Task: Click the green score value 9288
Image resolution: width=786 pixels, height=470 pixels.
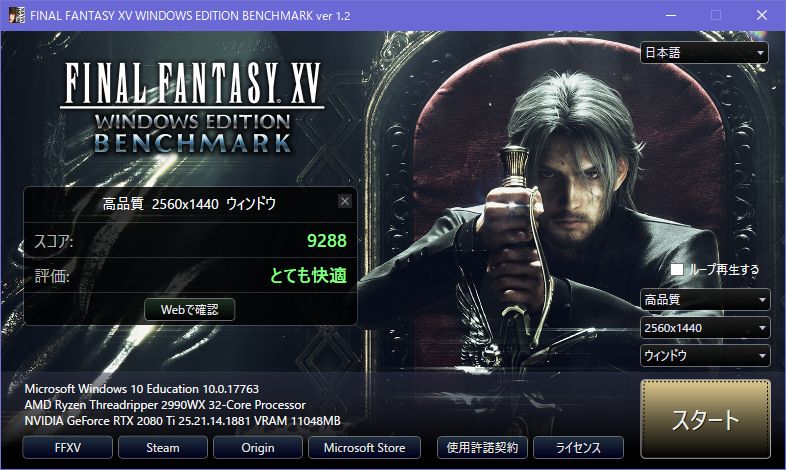Action: [x=327, y=241]
